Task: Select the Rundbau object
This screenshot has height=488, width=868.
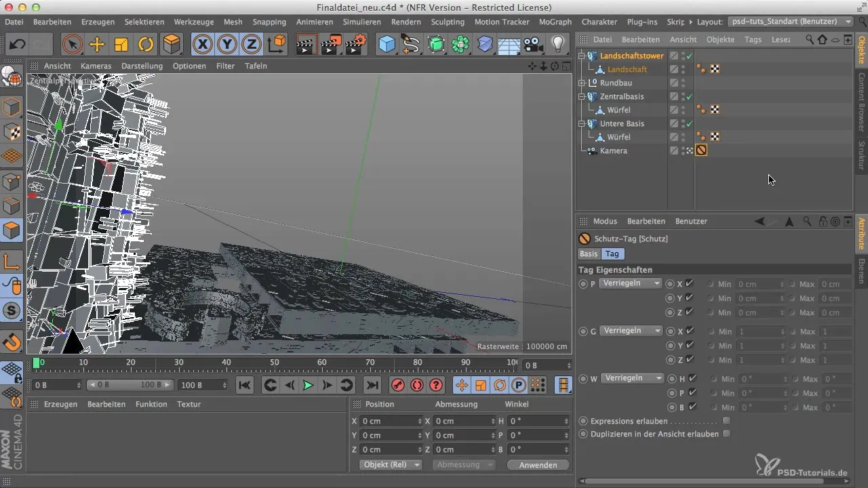Action: [616, 83]
